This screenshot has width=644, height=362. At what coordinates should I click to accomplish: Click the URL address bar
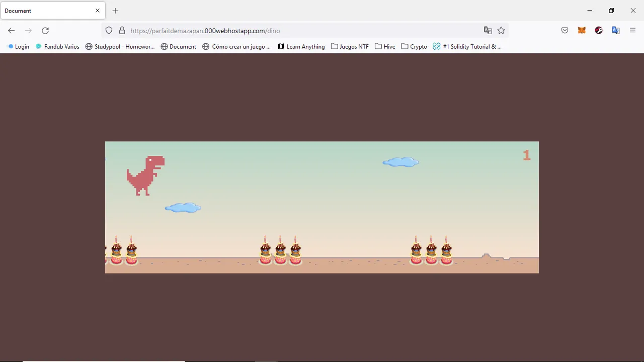tap(304, 31)
